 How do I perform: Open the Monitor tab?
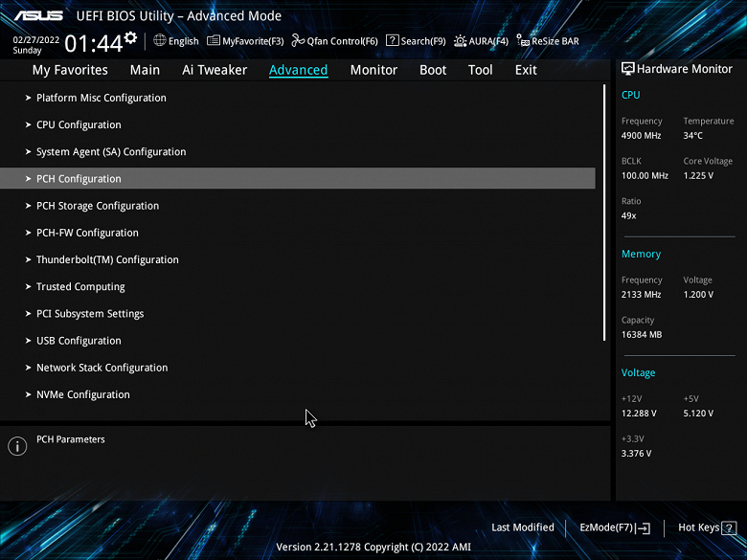tap(373, 70)
